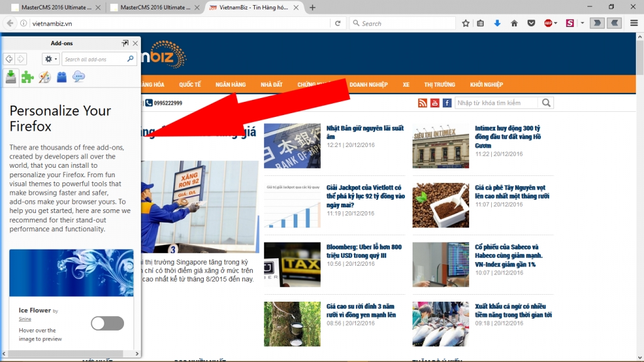Open the Pocket icon

click(531, 23)
